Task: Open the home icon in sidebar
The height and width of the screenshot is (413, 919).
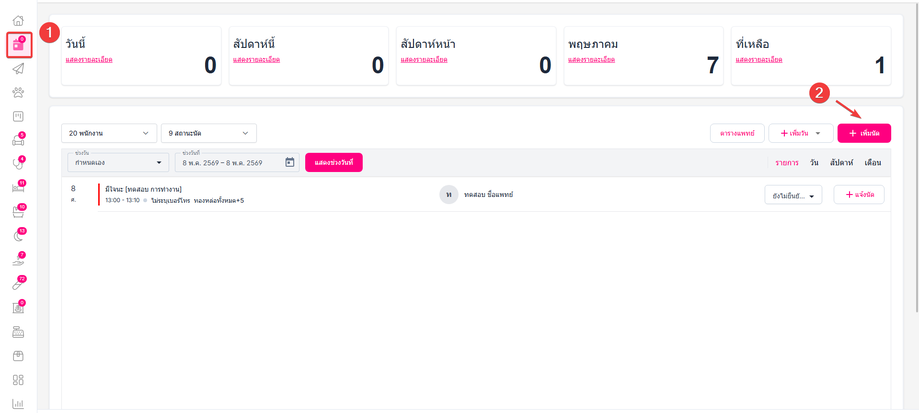Action: point(18,21)
